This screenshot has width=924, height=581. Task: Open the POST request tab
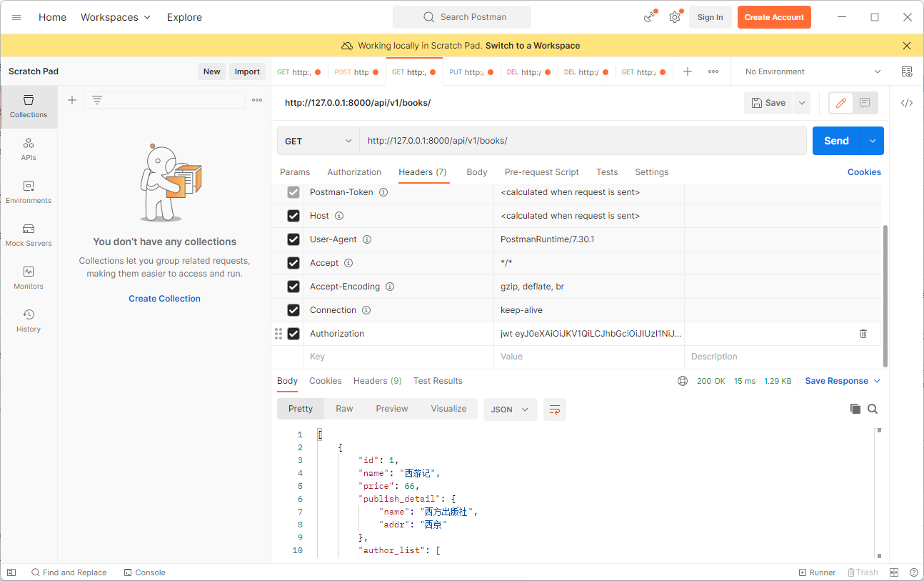pos(356,71)
